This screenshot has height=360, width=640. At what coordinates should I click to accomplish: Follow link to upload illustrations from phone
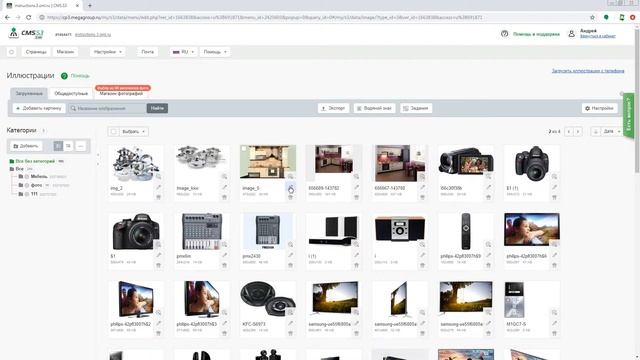588,71
